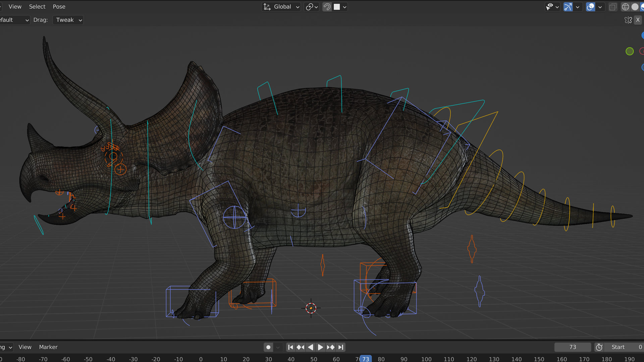This screenshot has width=644, height=362.
Task: Select the blue shoulder circle control
Action: point(234,217)
